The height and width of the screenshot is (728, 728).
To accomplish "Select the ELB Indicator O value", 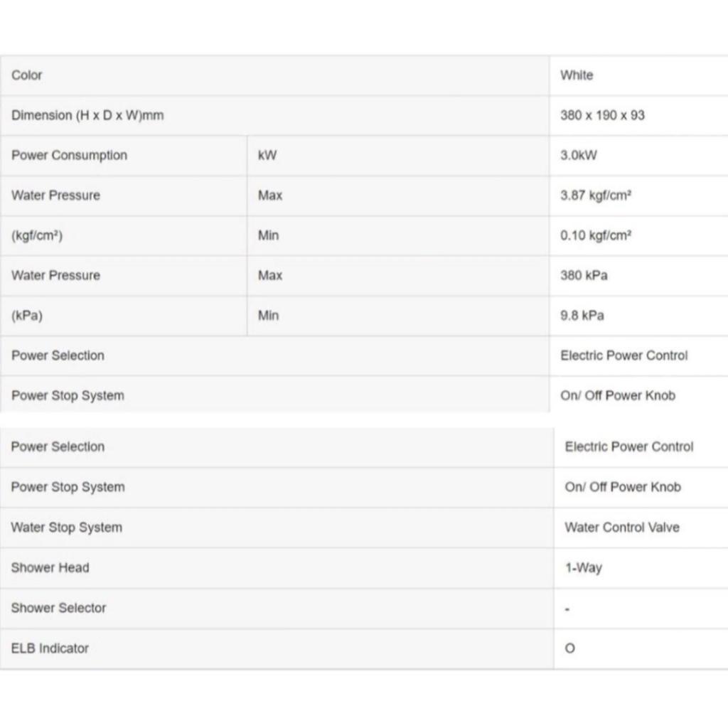I will 569,648.
